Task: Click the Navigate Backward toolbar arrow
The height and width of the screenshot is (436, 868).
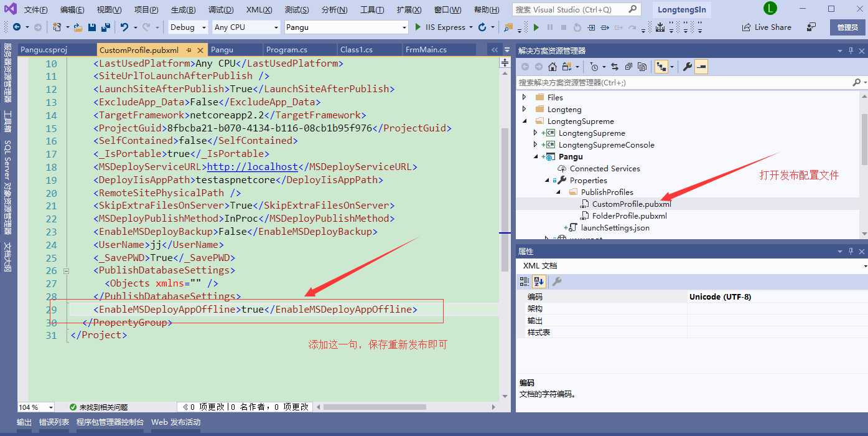Action: (x=16, y=27)
